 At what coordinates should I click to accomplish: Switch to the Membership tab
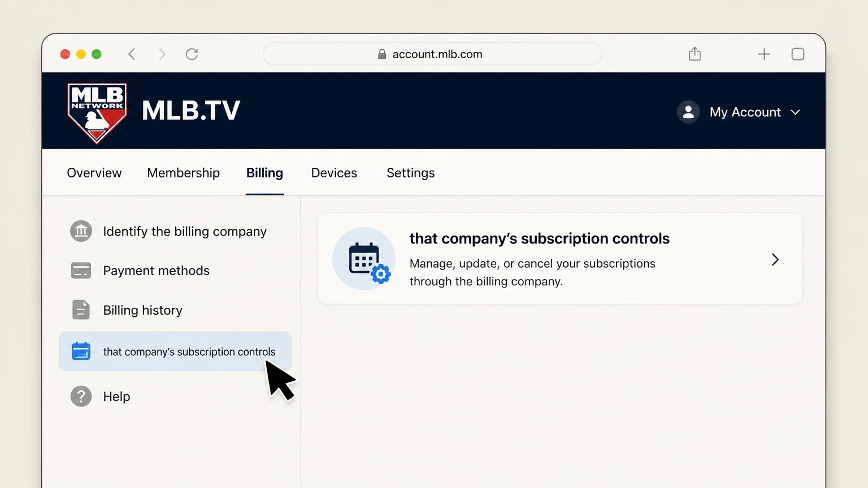184,173
